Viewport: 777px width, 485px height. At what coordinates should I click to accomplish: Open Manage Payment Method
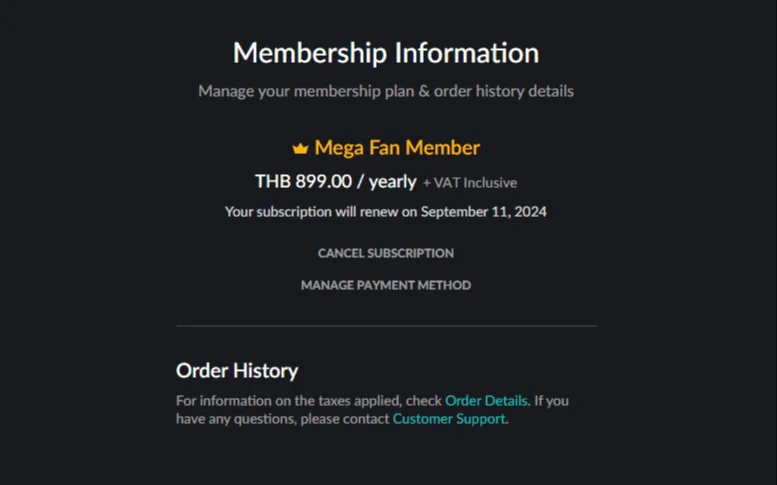click(386, 285)
